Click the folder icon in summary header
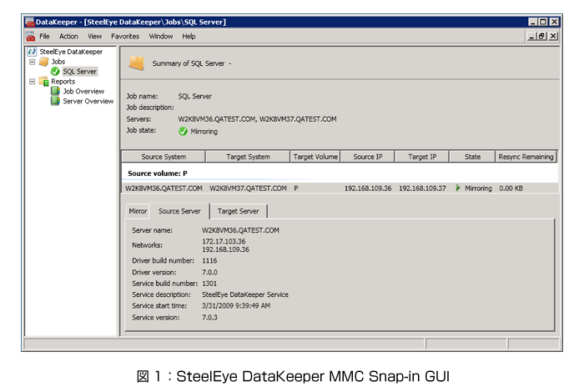 point(137,63)
